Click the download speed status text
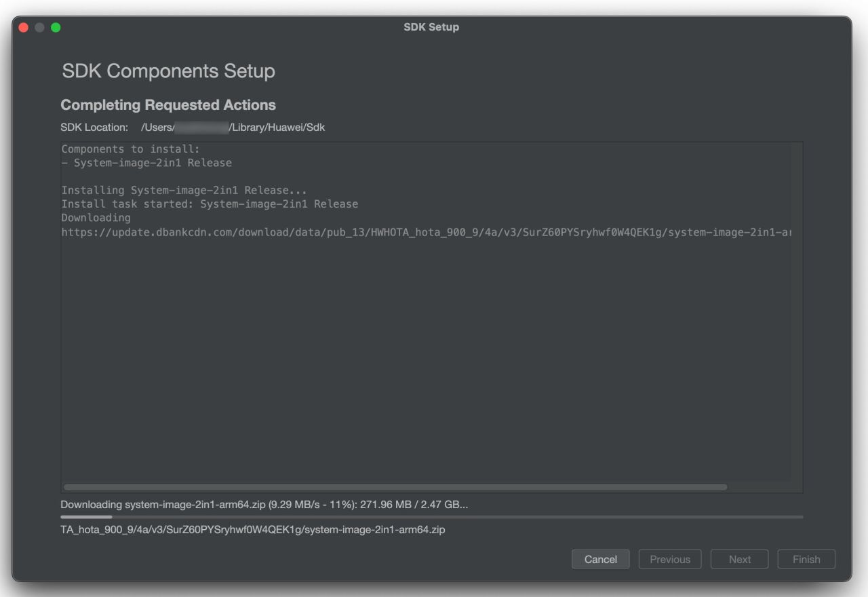Image resolution: width=868 pixels, height=597 pixels. coord(264,505)
